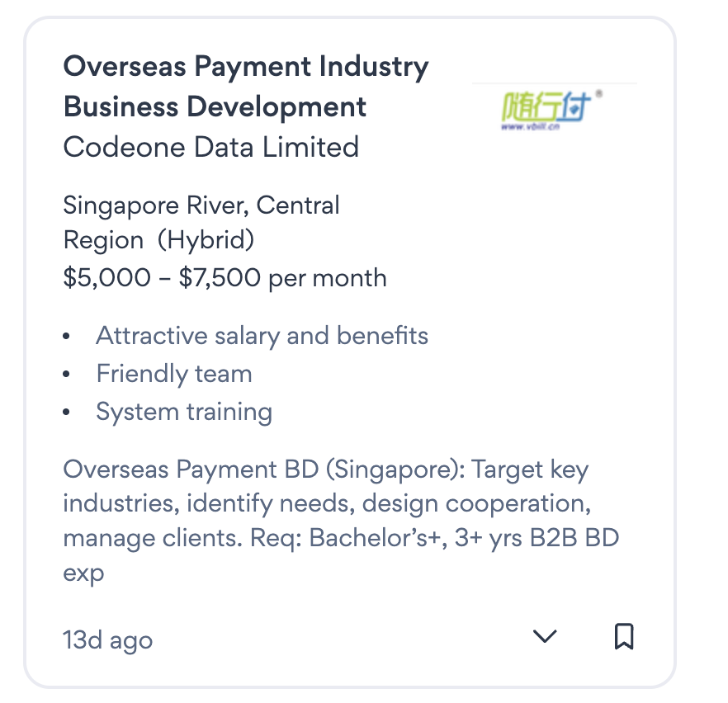728x703 pixels.
Task: Click the green and blue company logo
Action: [544, 107]
